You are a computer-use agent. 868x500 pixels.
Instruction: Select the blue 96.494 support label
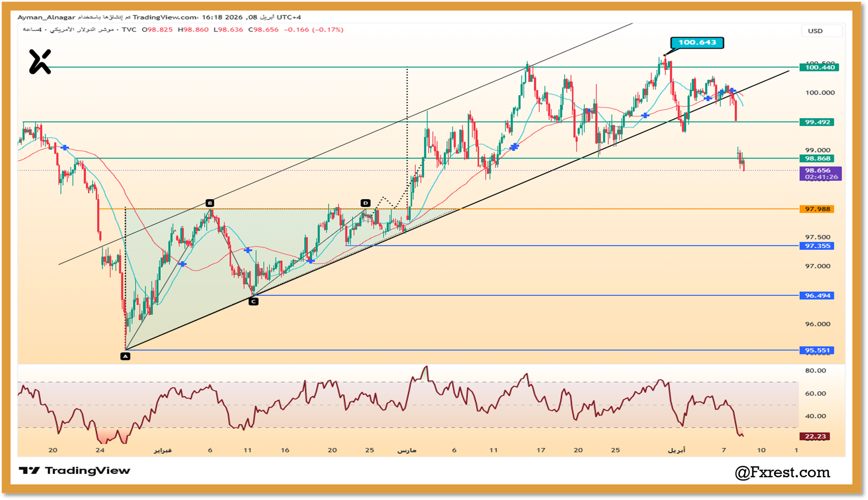click(x=817, y=296)
